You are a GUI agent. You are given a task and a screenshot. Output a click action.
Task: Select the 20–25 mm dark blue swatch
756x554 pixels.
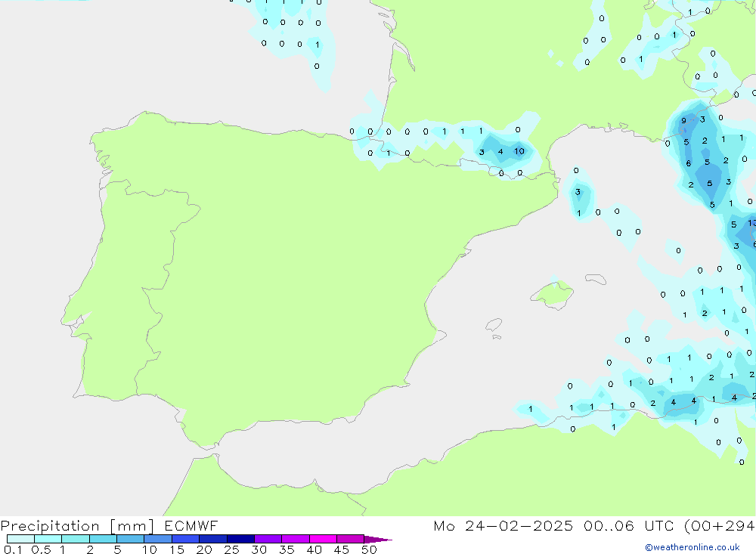click(x=213, y=539)
